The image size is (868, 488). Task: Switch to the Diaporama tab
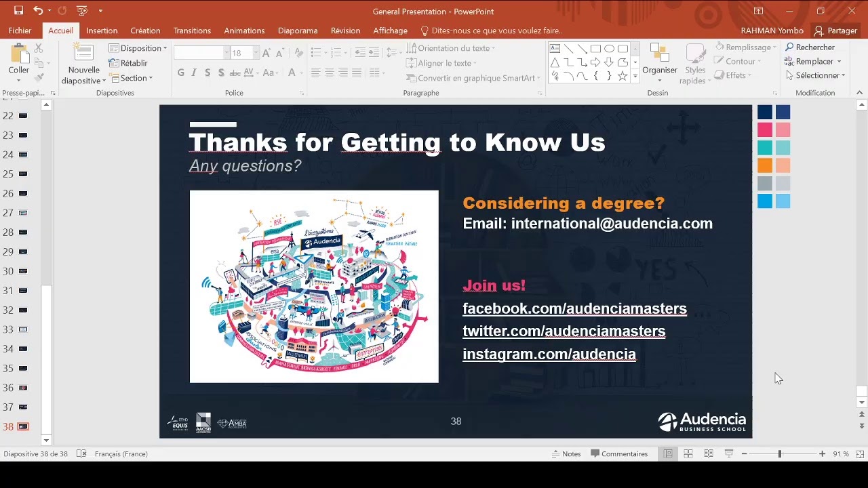[x=298, y=30]
